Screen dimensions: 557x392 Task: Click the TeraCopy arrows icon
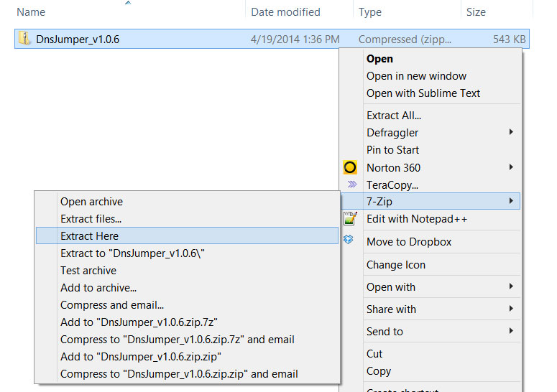click(350, 185)
